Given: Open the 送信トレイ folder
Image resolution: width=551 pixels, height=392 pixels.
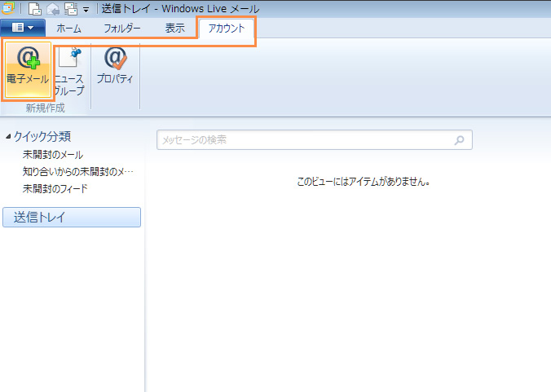Looking at the screenshot, I should (72, 217).
